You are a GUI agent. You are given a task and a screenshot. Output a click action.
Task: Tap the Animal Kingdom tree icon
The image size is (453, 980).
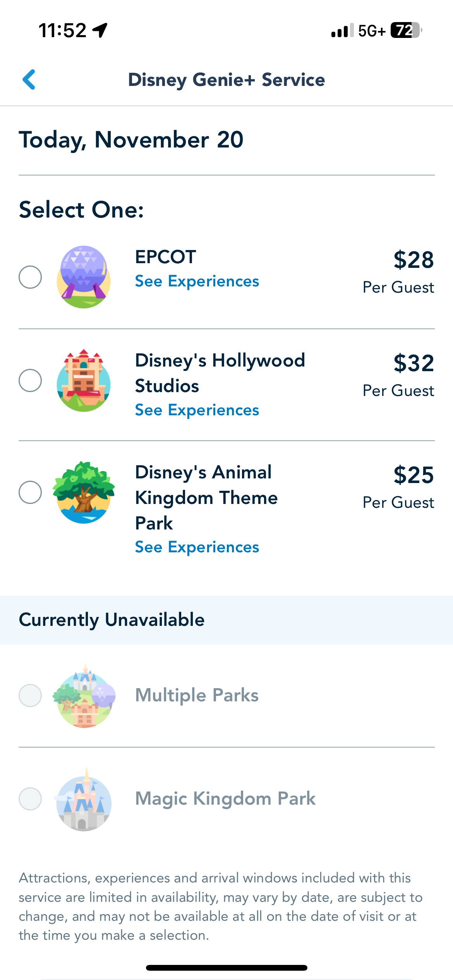[x=84, y=492]
